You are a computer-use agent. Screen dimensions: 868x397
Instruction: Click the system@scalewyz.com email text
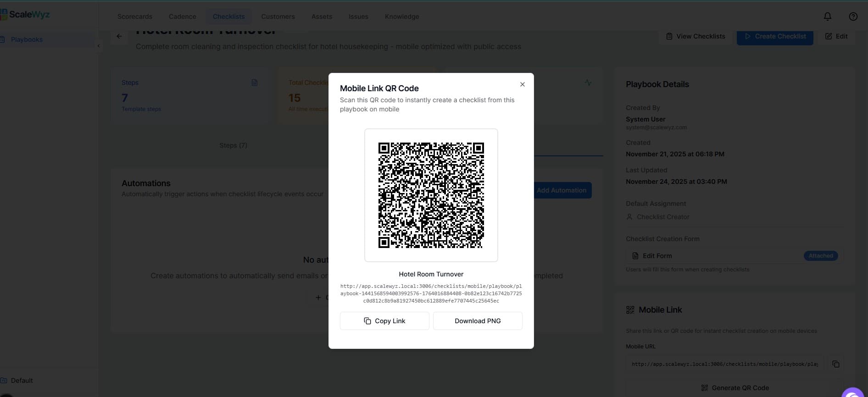[x=656, y=127]
